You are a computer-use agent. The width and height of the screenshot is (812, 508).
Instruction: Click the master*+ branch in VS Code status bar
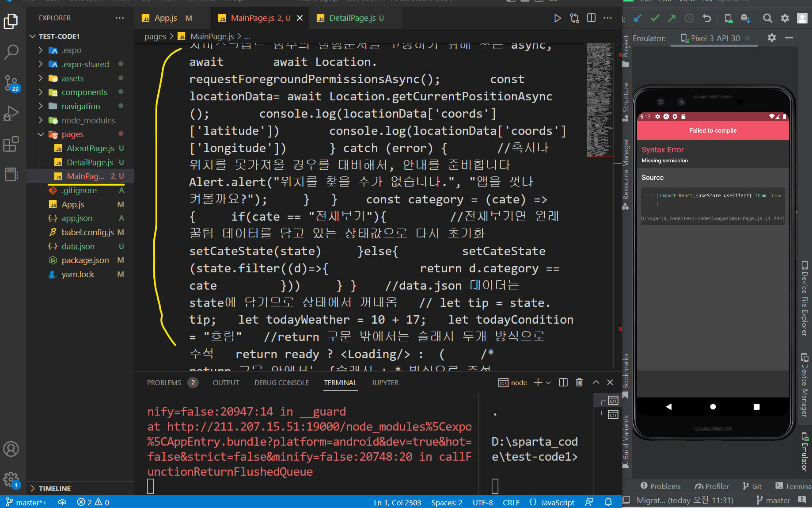point(27,502)
